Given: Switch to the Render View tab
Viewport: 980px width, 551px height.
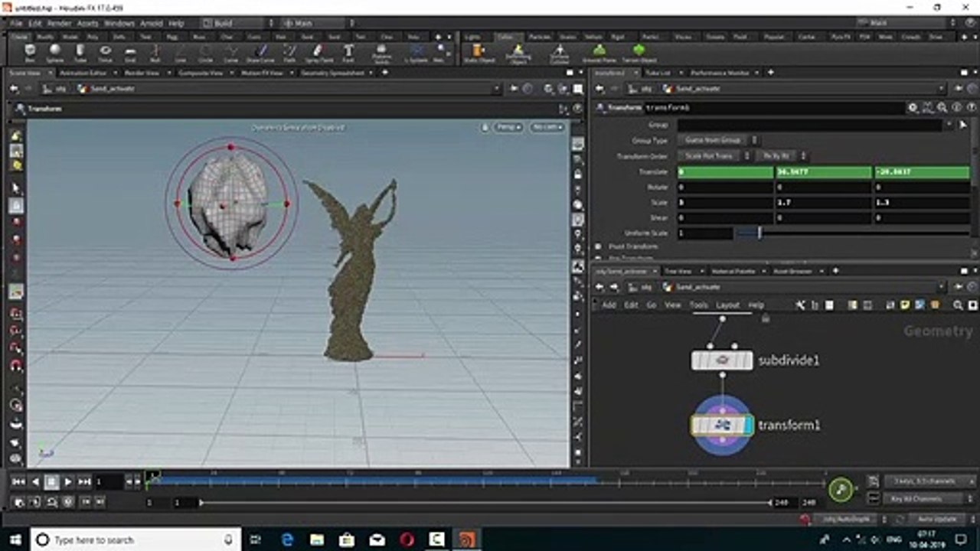Looking at the screenshot, I should tap(141, 73).
